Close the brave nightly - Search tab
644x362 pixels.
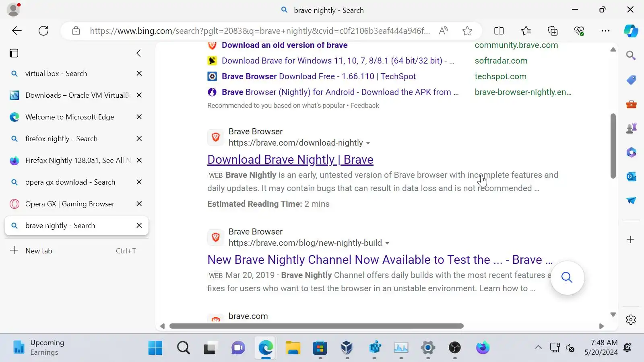point(139,226)
